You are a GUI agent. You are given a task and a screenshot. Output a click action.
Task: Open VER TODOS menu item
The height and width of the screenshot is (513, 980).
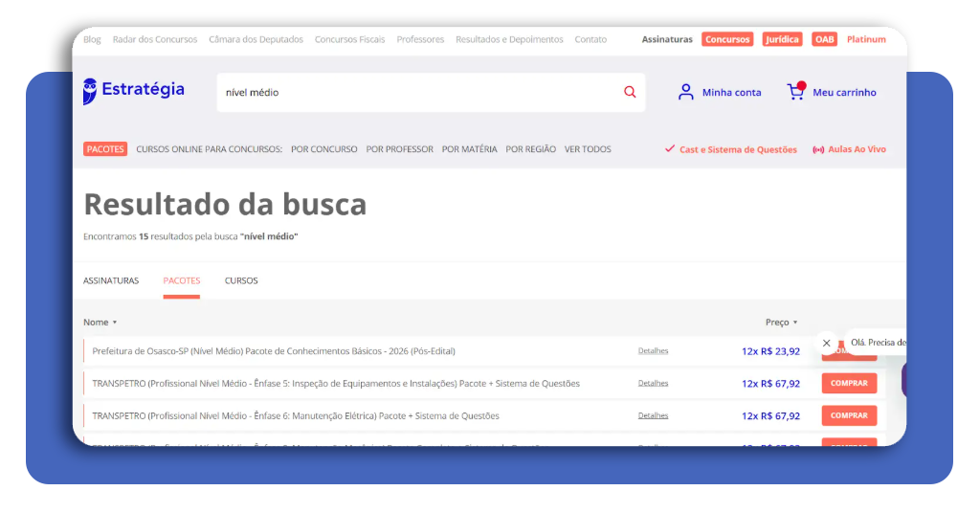(588, 149)
